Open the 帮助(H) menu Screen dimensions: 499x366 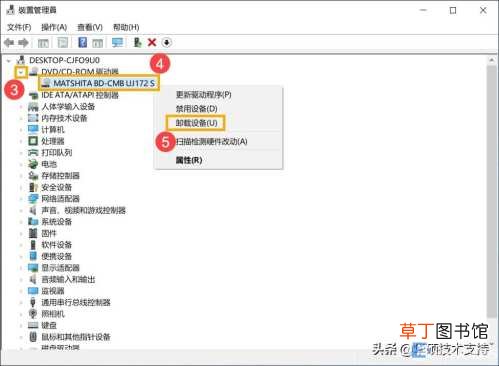(x=126, y=27)
